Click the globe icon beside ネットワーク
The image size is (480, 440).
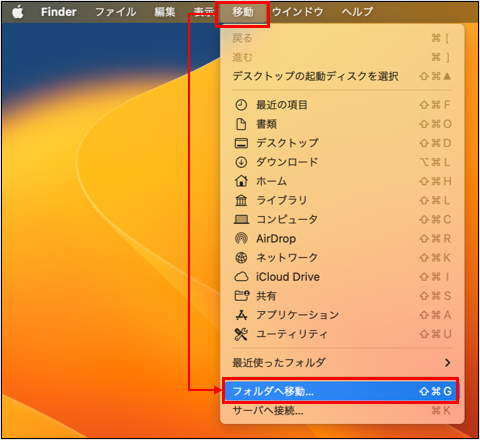[x=241, y=258]
